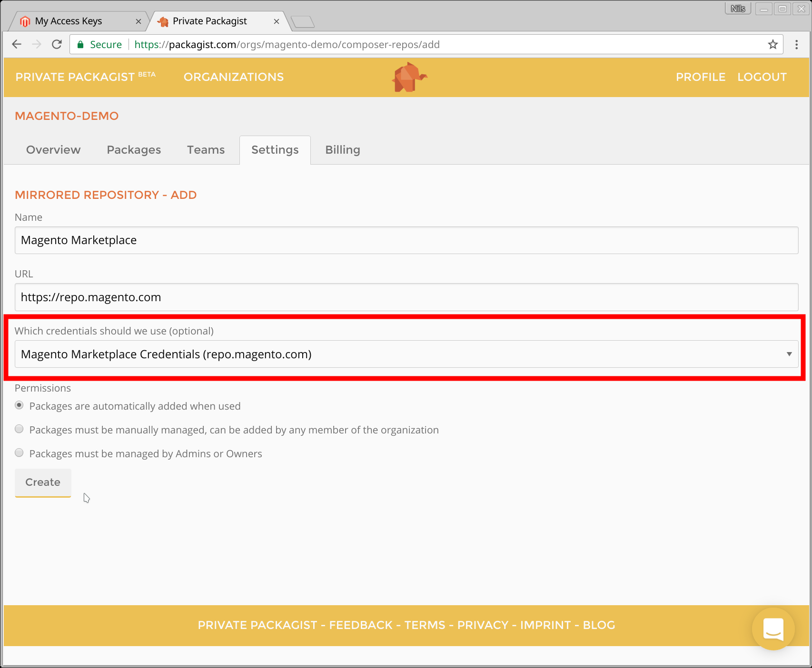Open the MAGENTO-DEMO organization link

click(67, 116)
